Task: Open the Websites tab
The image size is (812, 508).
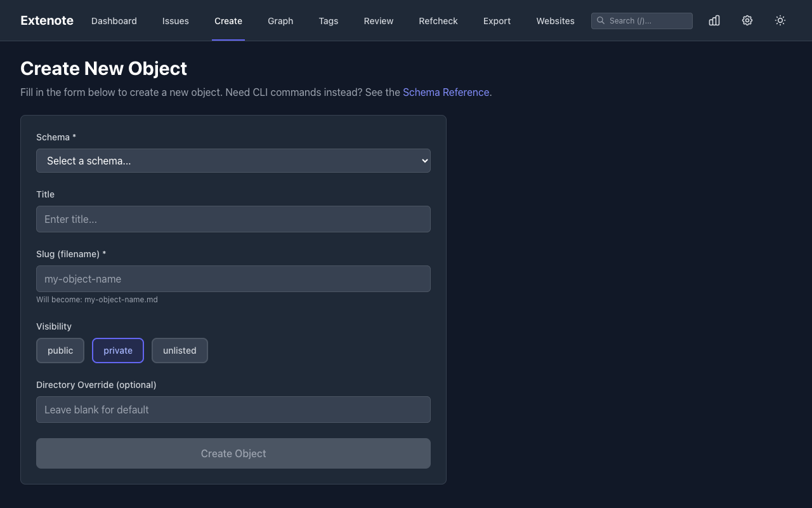Action: (x=555, y=21)
